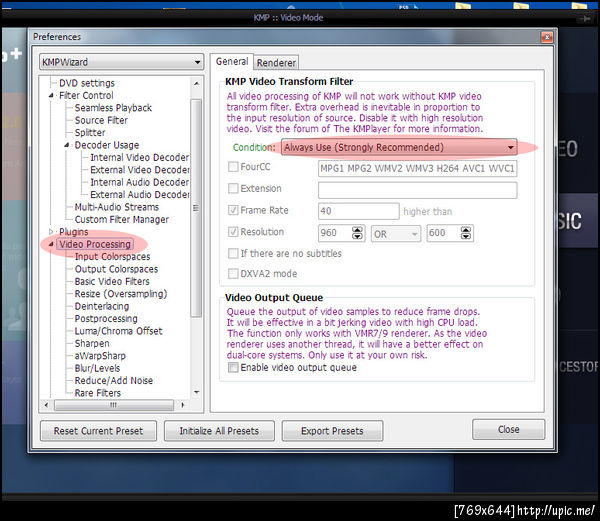Image resolution: width=600 pixels, height=521 pixels.
Task: Select Internal Video Decoder item
Action: [140, 158]
